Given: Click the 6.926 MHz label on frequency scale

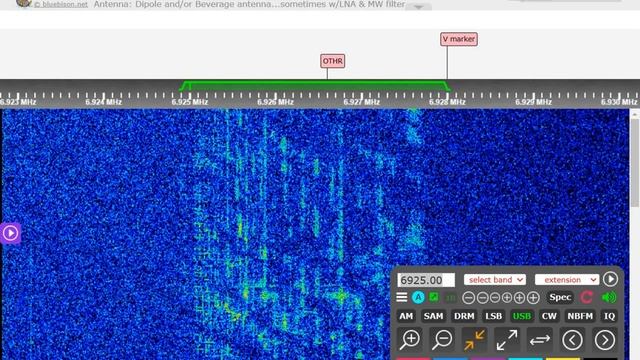Looking at the screenshot, I should 276,102.
